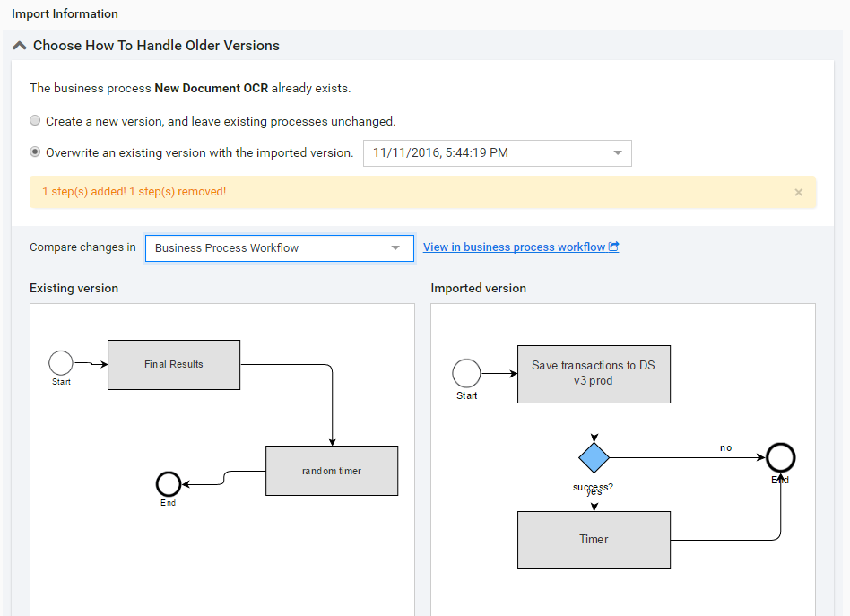
Task: Click the End node in Existing version
Action: [169, 483]
